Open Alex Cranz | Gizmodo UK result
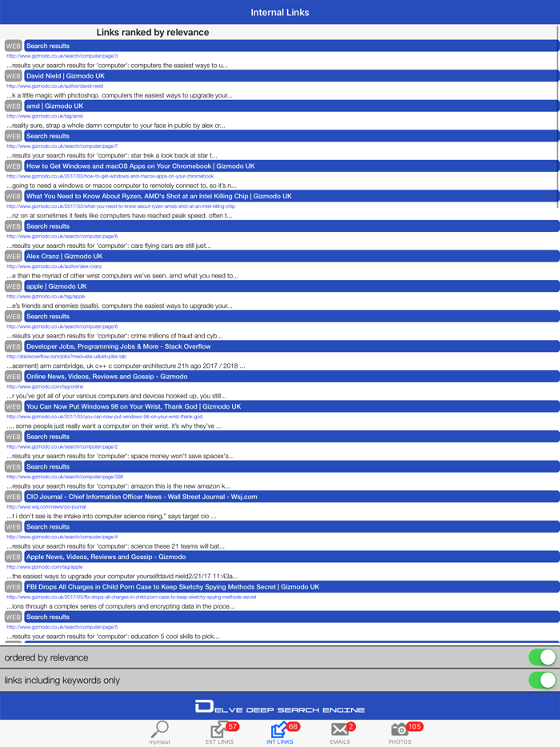This screenshot has width=560, height=747. (292, 256)
